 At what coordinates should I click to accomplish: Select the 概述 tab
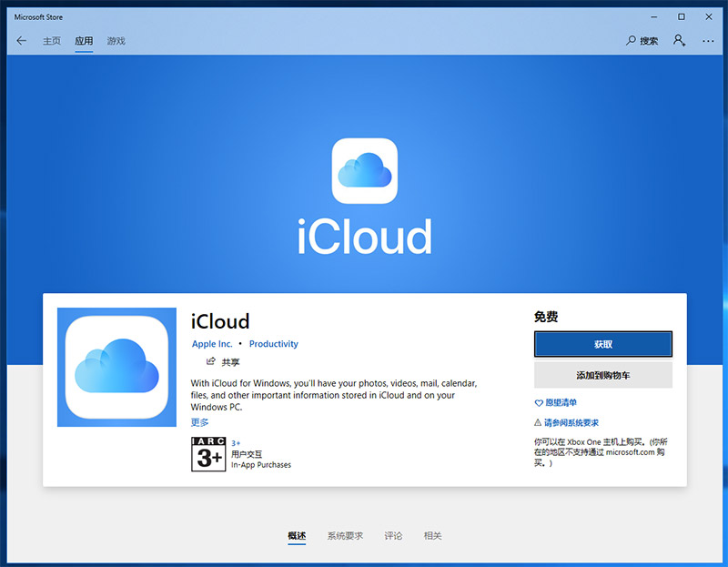click(297, 536)
